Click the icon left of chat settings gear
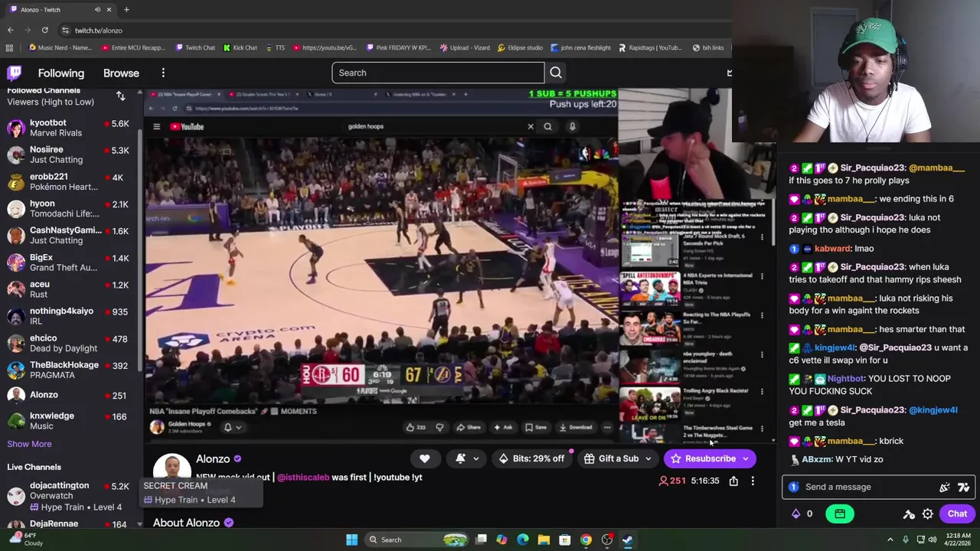This screenshot has width=980, height=551. click(909, 514)
